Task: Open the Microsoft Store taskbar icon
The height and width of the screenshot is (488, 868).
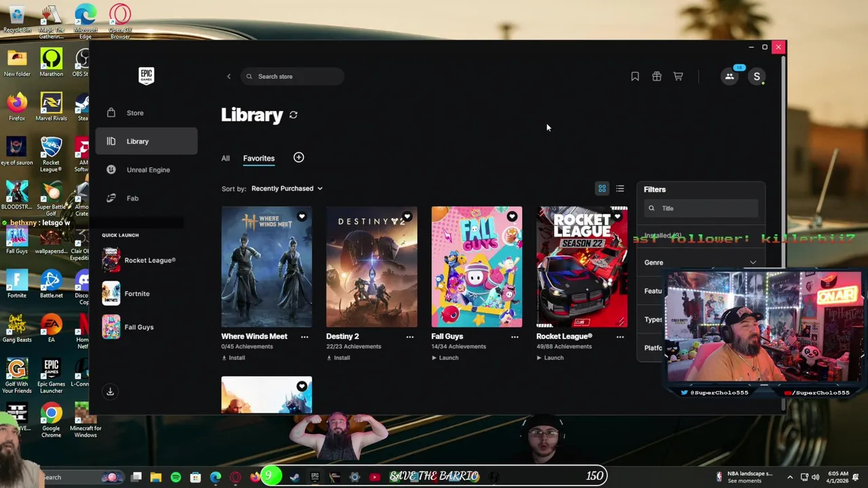Action: [x=195, y=477]
